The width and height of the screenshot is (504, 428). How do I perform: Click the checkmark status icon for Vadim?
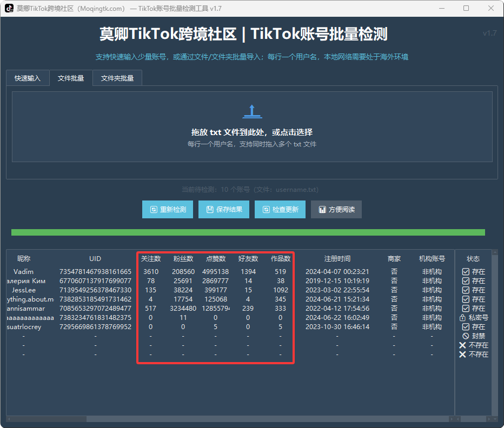(466, 271)
